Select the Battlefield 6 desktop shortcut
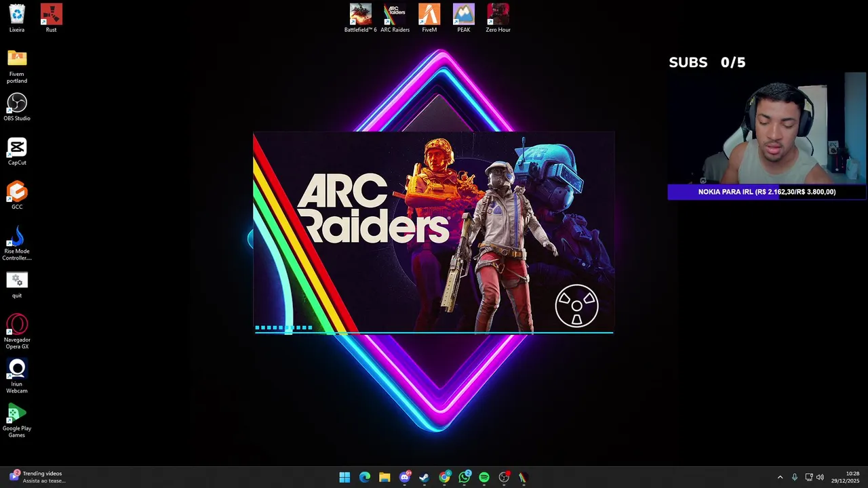 (360, 18)
